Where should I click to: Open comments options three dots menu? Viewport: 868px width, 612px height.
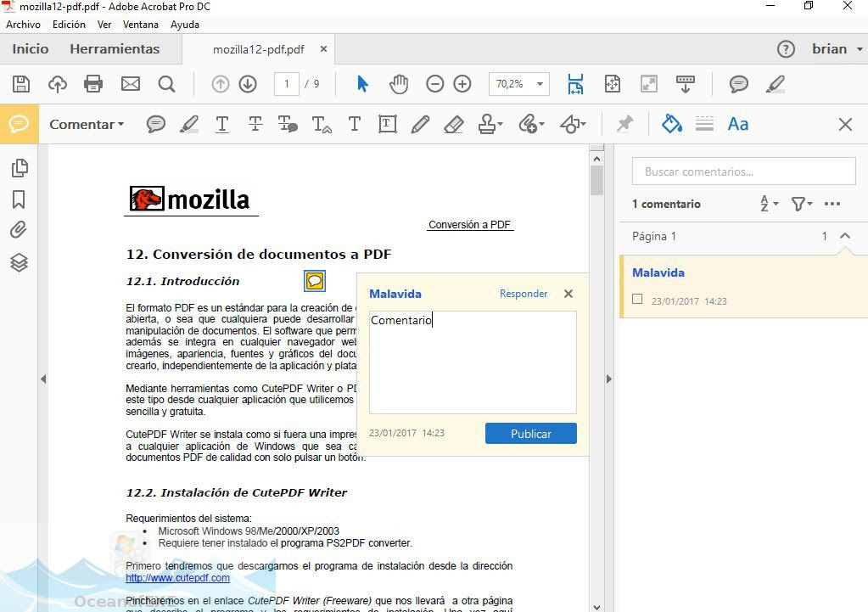832,204
